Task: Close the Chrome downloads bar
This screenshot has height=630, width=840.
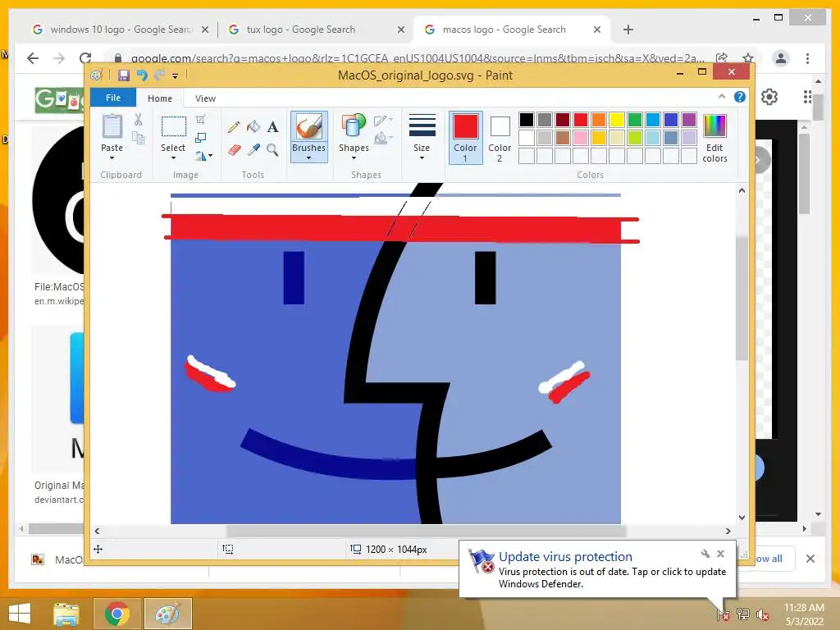Action: [810, 559]
